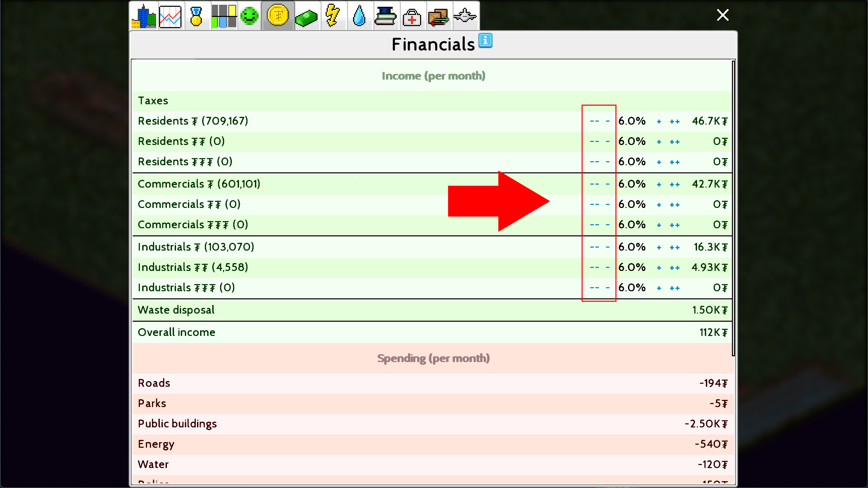Image resolution: width=868 pixels, height=488 pixels.
Task: Increase Commercials Ŧ tax with single plus
Action: click(x=659, y=185)
